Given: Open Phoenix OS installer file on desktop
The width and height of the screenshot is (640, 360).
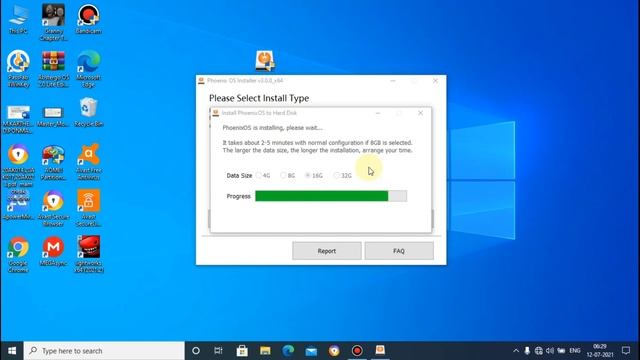Looking at the screenshot, I should click(x=264, y=60).
